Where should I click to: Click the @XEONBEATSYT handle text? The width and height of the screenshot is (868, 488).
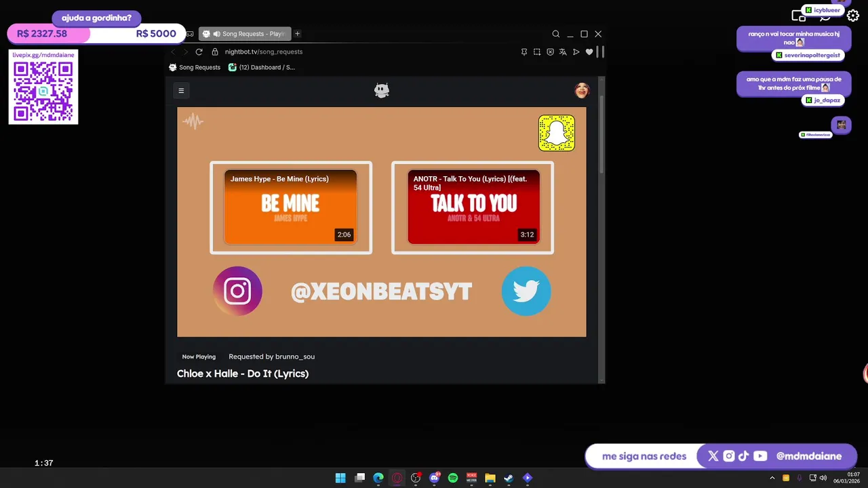coord(381,291)
